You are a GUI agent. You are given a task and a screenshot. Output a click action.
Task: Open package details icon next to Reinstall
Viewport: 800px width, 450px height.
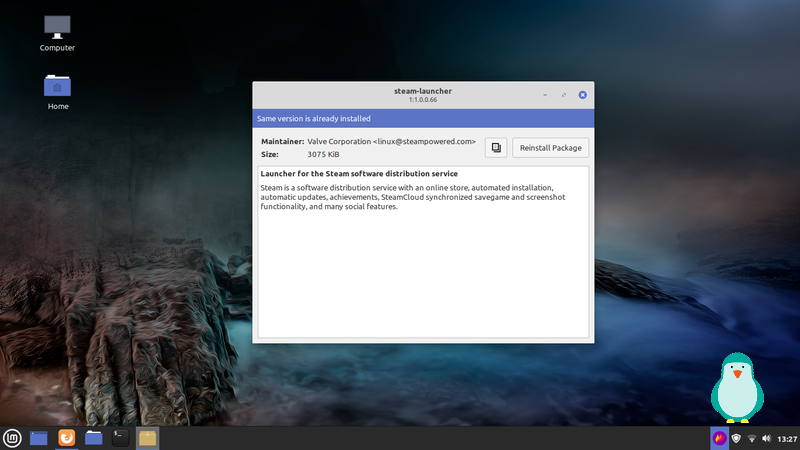coord(495,148)
